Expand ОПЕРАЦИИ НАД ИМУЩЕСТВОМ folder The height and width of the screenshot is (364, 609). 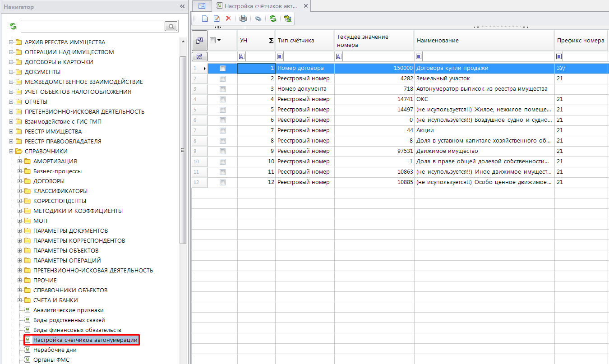(x=11, y=52)
